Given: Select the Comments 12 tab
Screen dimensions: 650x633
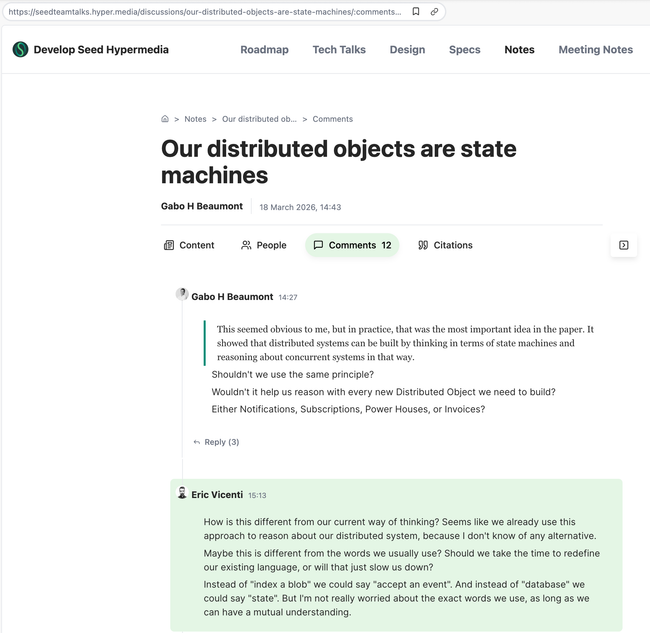Looking at the screenshot, I should point(352,245).
